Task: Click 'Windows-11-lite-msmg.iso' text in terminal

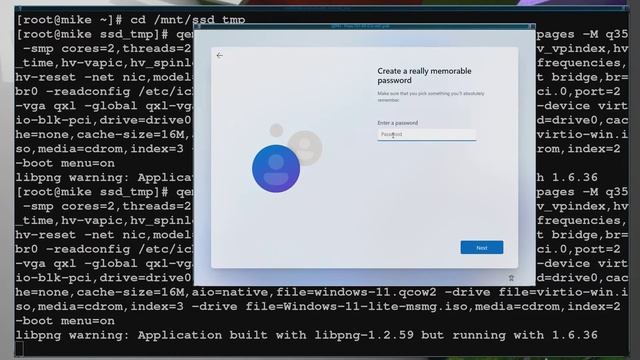Action: coord(376,307)
